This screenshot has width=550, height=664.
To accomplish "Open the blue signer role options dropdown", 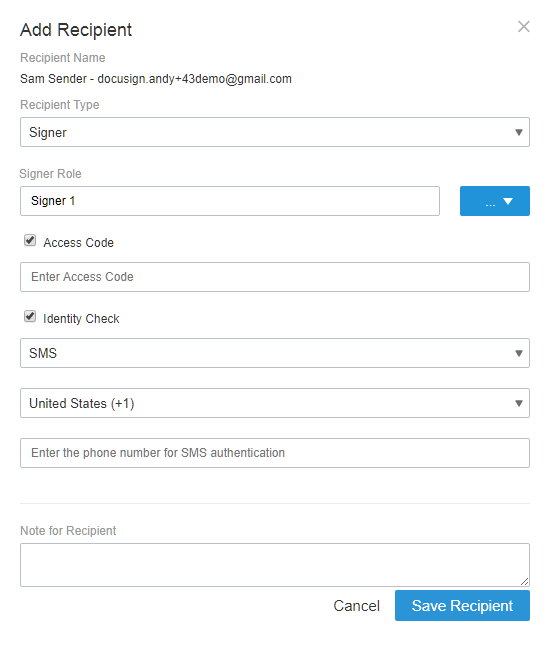I will pos(495,201).
